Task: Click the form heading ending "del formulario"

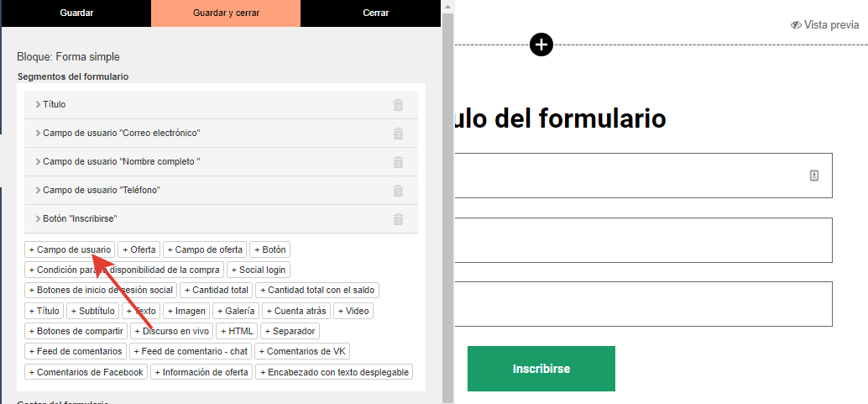Action: (x=561, y=118)
